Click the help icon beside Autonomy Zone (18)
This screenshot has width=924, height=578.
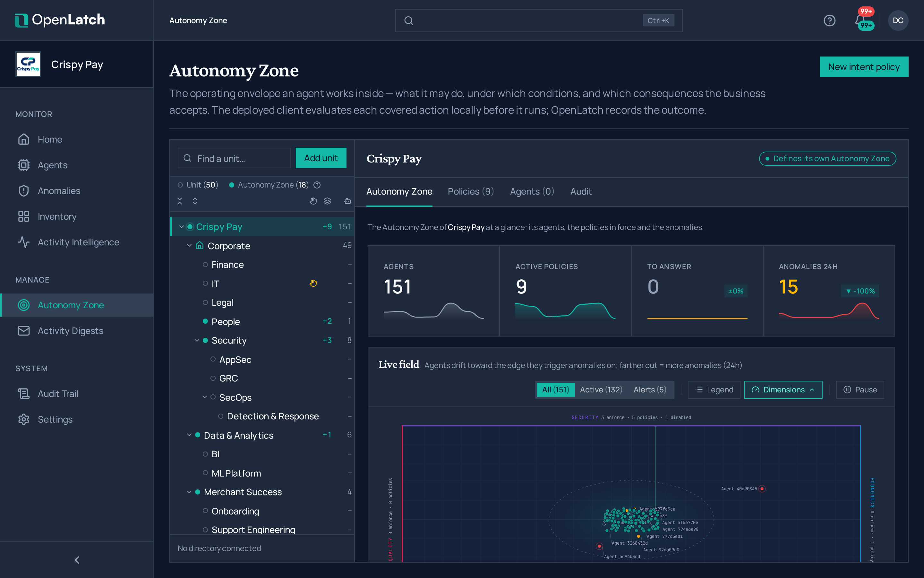pos(317,185)
